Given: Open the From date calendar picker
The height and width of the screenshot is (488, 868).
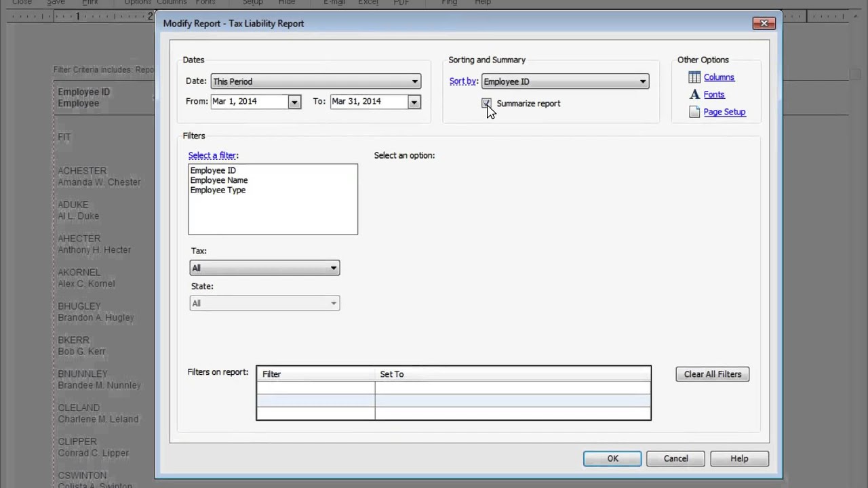Looking at the screenshot, I should 294,102.
